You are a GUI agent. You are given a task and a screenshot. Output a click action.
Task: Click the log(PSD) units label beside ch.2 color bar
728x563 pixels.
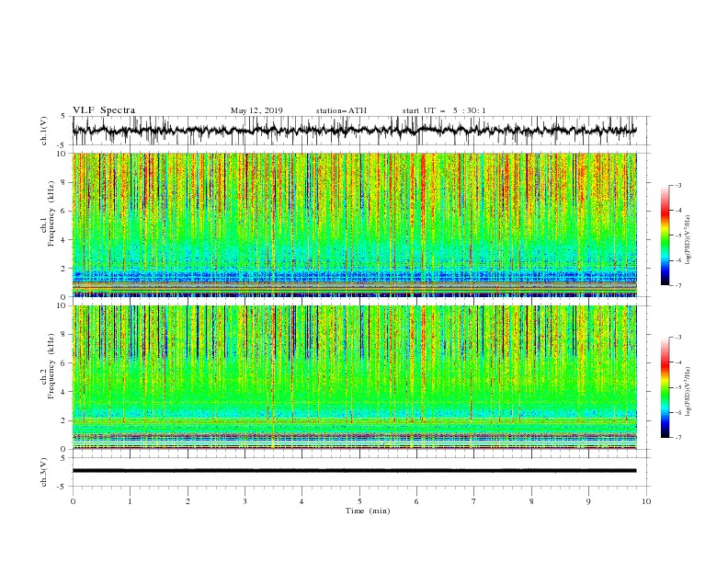pos(688,392)
